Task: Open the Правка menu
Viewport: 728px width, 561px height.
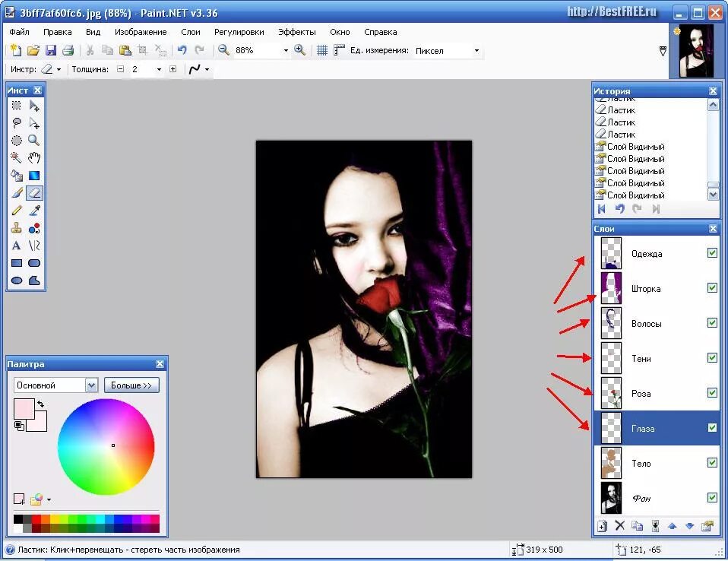Action: point(58,32)
